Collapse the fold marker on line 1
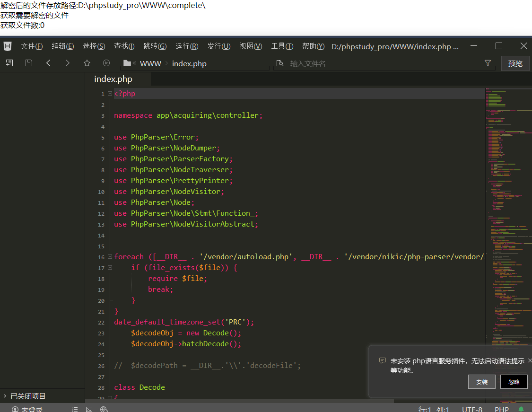 click(110, 93)
